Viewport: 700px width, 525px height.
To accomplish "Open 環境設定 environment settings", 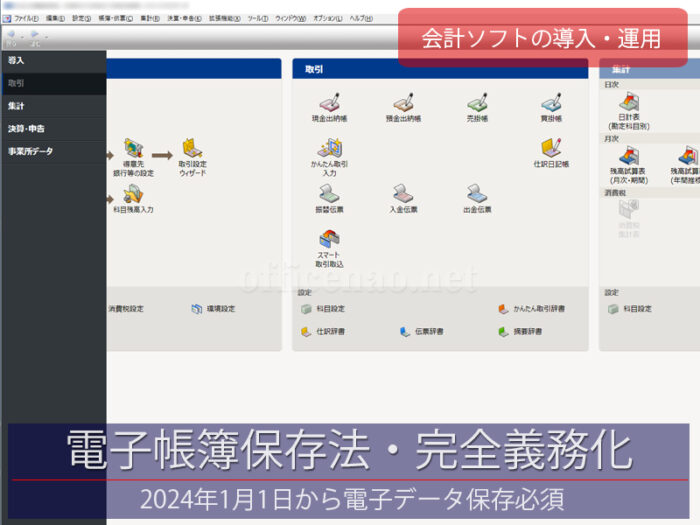I will (213, 308).
